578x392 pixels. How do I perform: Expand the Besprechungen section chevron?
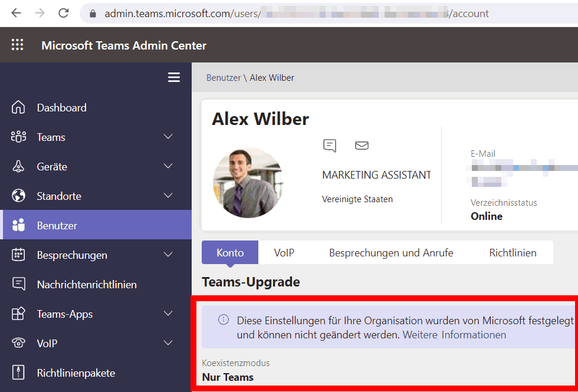click(x=168, y=255)
